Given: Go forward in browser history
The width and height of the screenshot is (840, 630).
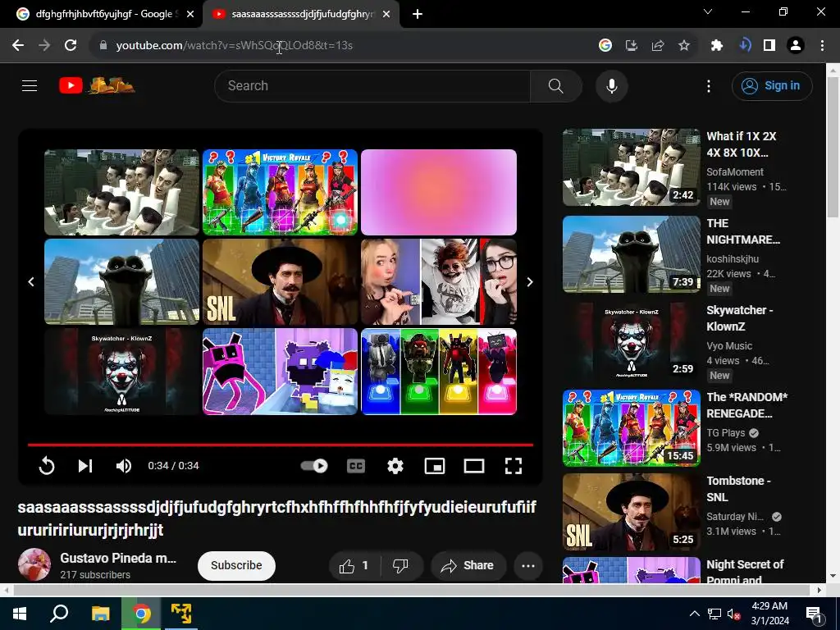Looking at the screenshot, I should (x=44, y=46).
